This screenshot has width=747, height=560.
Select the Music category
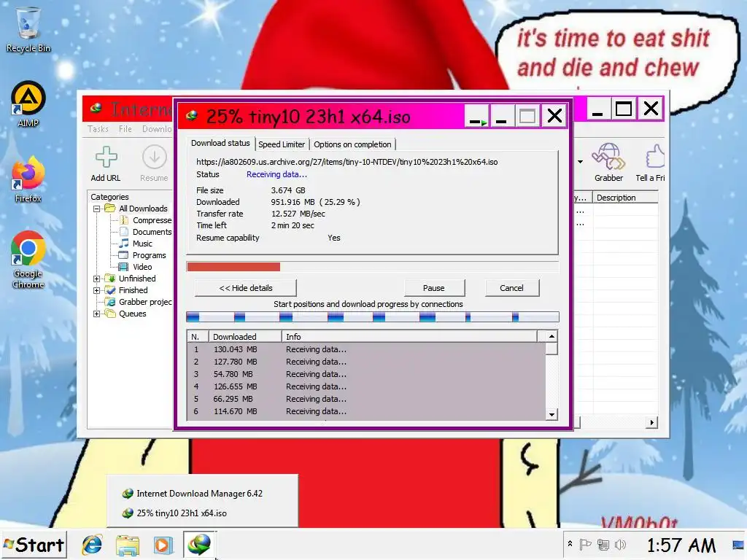coord(136,244)
